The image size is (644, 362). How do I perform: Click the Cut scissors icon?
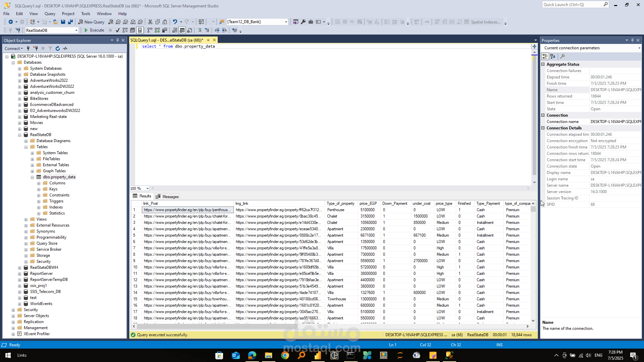click(150, 22)
